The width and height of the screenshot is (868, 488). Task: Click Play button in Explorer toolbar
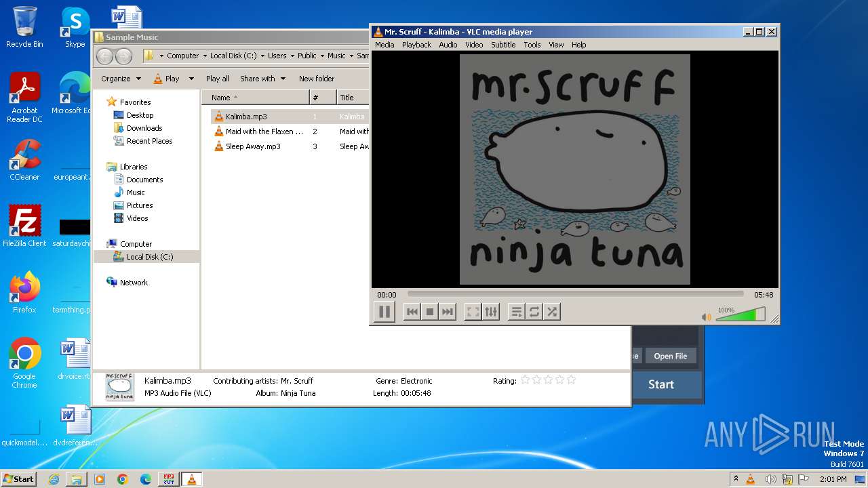pos(167,79)
